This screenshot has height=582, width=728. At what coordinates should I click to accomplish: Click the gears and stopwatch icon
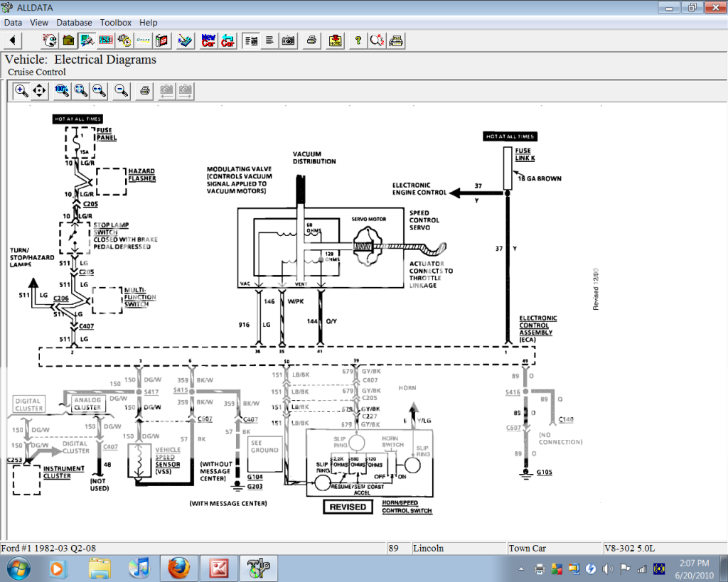[124, 41]
